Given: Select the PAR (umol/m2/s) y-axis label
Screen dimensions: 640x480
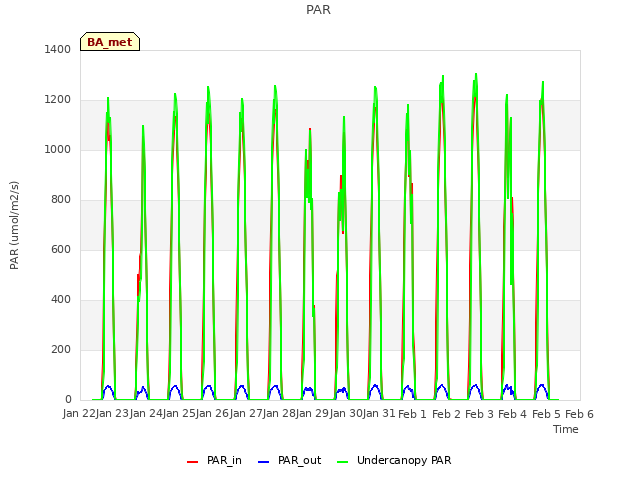Looking at the screenshot, I should (x=14, y=225).
